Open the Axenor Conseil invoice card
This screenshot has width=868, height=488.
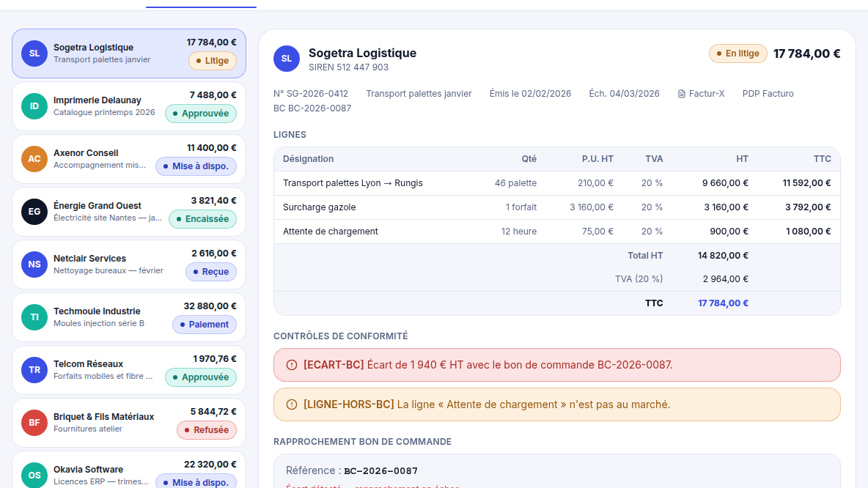coord(129,159)
